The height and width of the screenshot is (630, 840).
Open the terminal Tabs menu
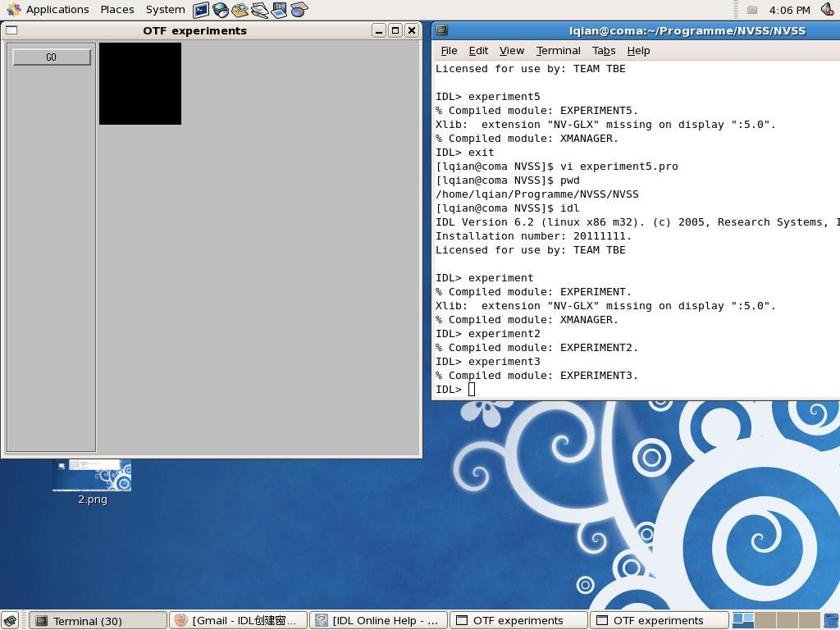(604, 51)
